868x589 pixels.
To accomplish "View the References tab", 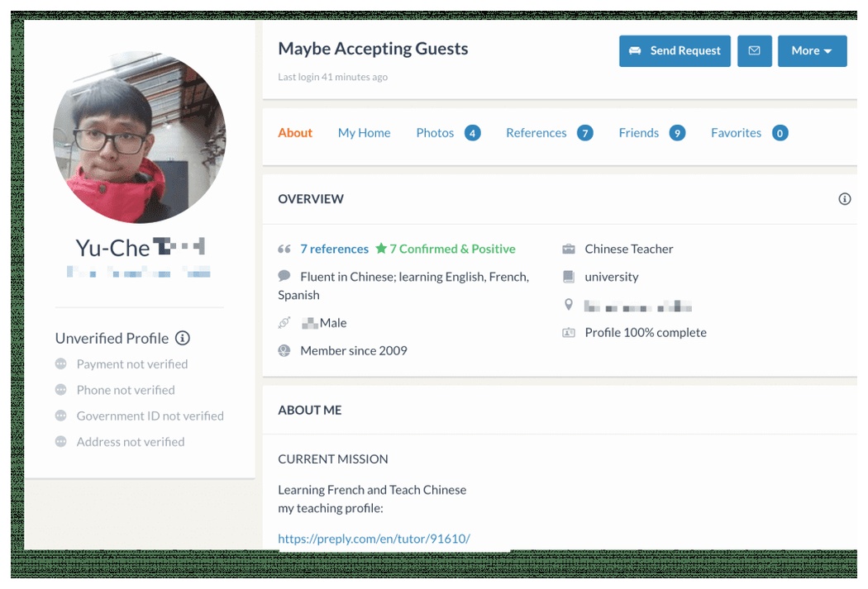I will (x=550, y=133).
